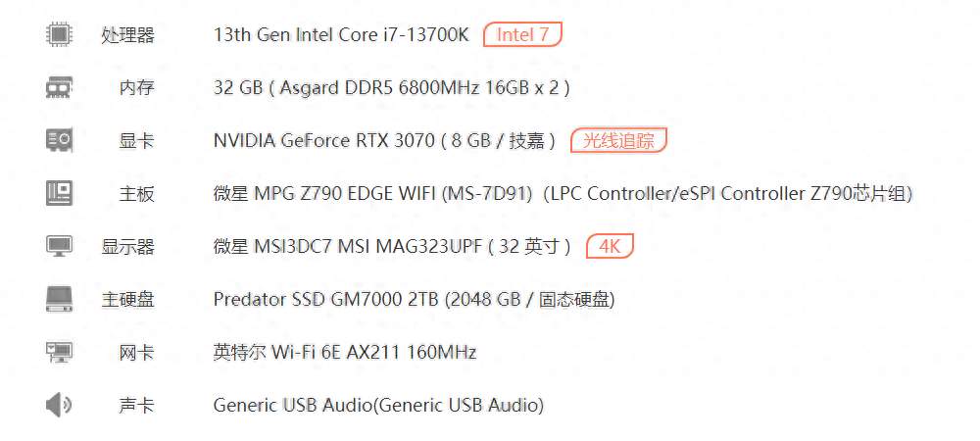The height and width of the screenshot is (441, 980).
Task: Click the 光线追踪 ray tracing badge
Action: click(x=618, y=140)
